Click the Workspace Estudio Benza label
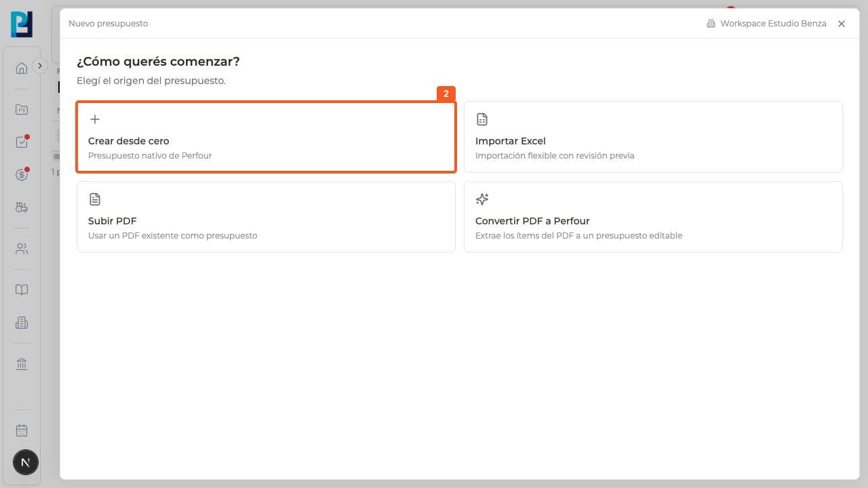Viewport: 868px width, 488px height. coord(766,24)
